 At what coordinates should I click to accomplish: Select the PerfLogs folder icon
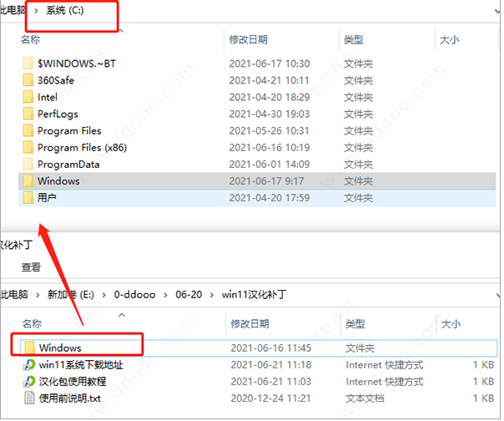click(x=28, y=114)
